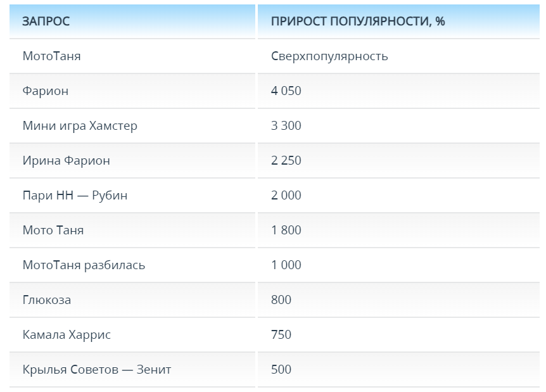
Task: Select the Пари НН — Рубин query
Action: coord(75,195)
